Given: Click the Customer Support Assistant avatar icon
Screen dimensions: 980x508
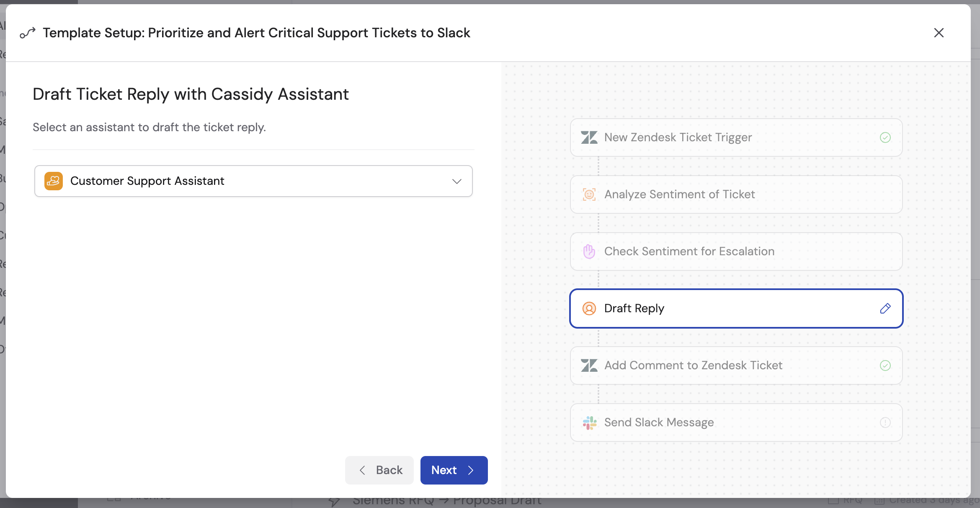Looking at the screenshot, I should click(x=53, y=181).
